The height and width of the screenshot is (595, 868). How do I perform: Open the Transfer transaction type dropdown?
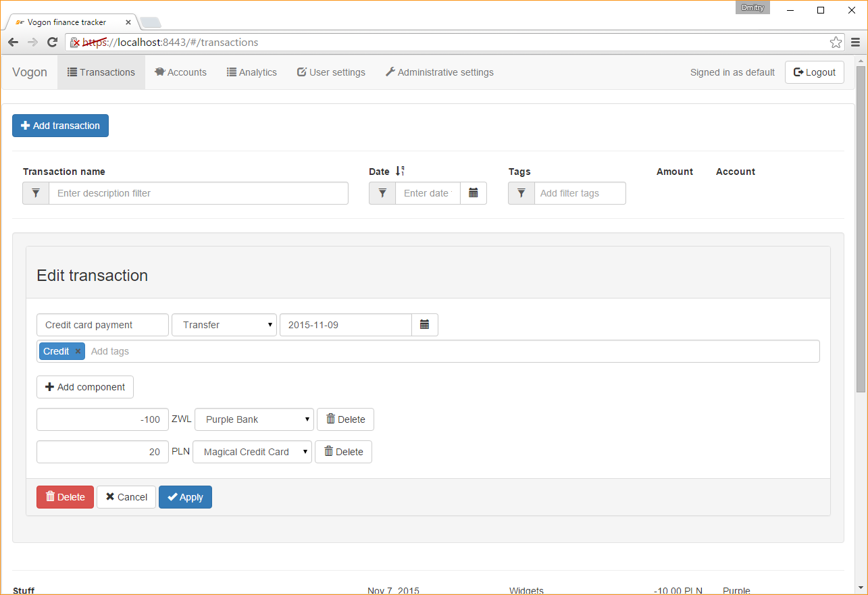point(224,325)
